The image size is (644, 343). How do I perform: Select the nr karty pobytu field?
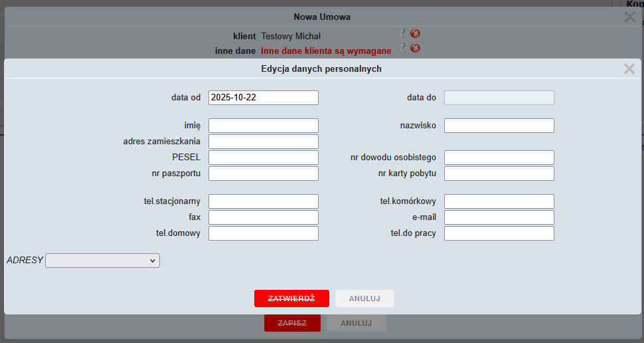point(499,173)
